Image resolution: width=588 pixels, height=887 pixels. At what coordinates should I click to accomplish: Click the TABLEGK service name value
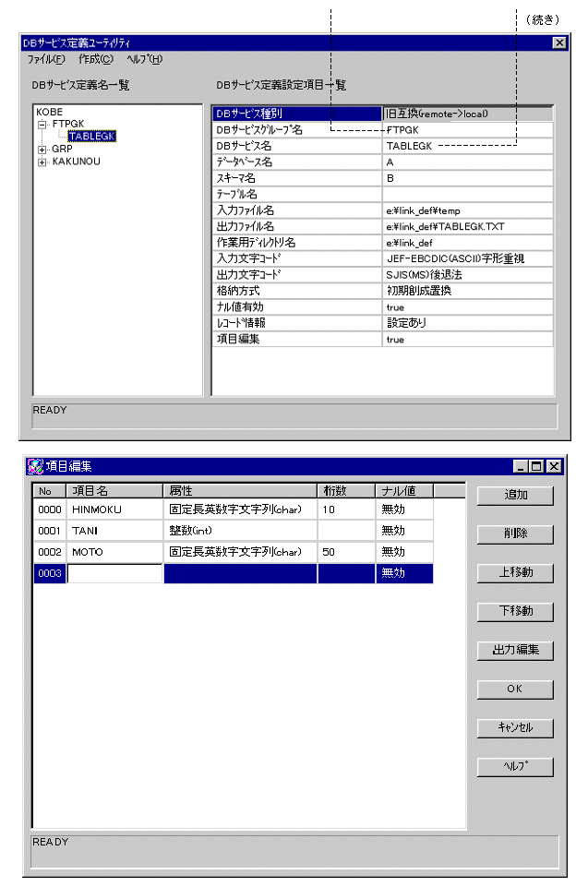pos(468,146)
